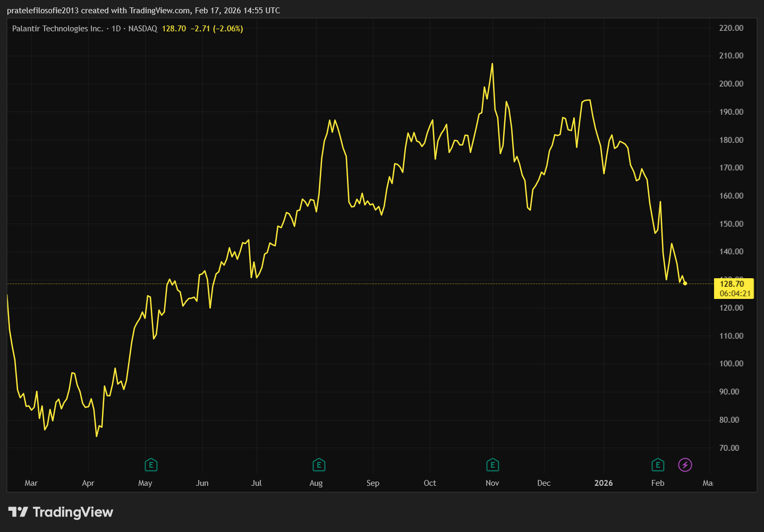Click the 100.00 price scale label
This screenshot has width=764, height=532.
click(x=731, y=364)
